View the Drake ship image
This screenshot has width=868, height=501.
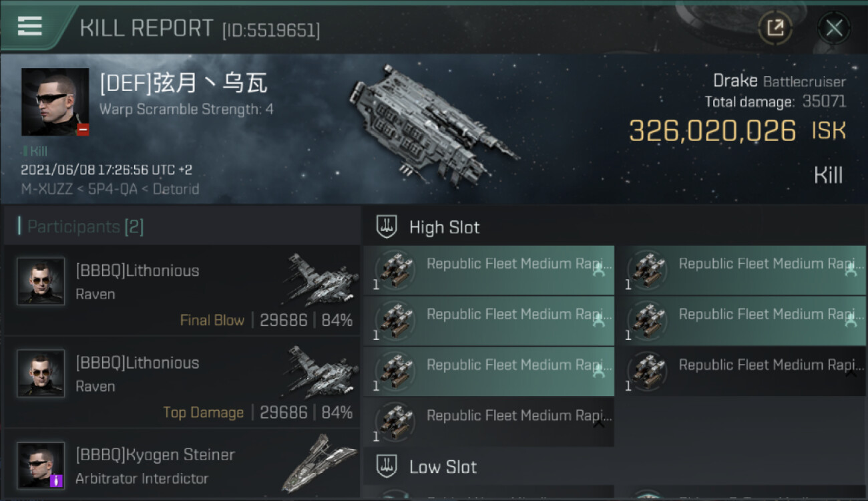pos(433,124)
